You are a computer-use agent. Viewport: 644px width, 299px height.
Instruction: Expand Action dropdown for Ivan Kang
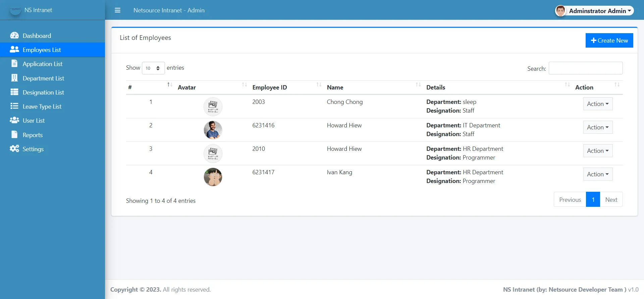tap(597, 174)
